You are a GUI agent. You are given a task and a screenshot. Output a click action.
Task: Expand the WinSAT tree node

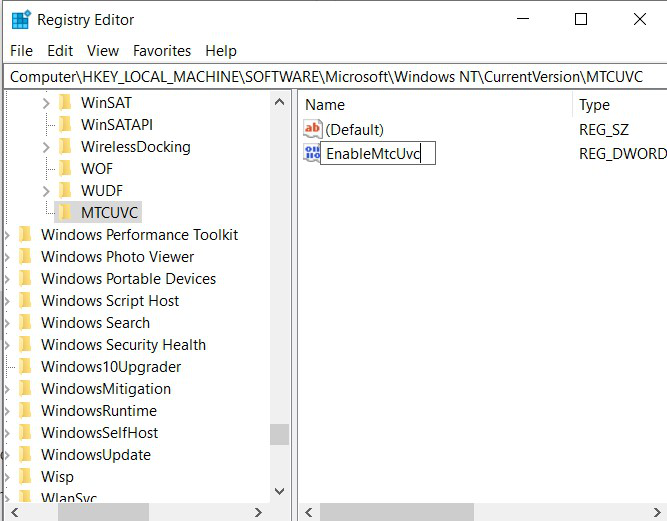click(46, 103)
